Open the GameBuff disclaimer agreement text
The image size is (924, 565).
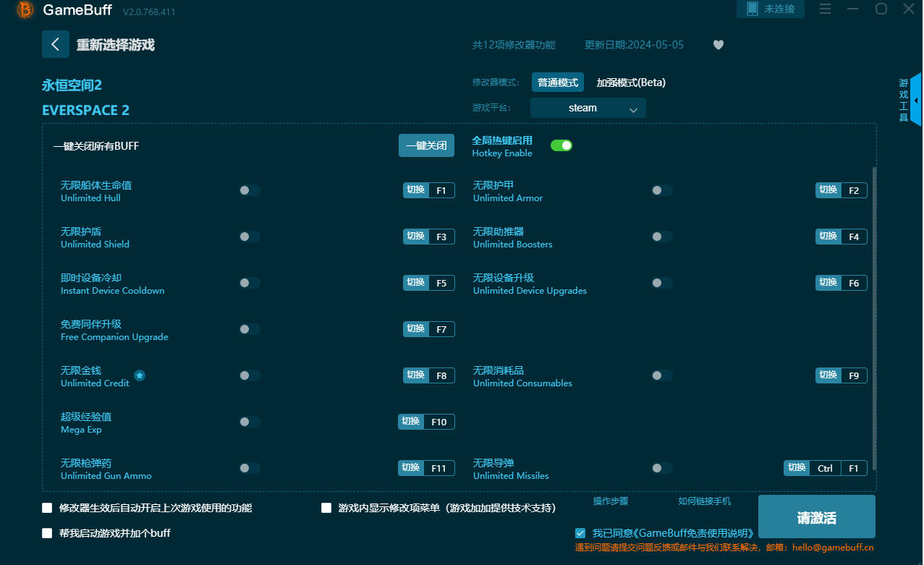point(673,533)
